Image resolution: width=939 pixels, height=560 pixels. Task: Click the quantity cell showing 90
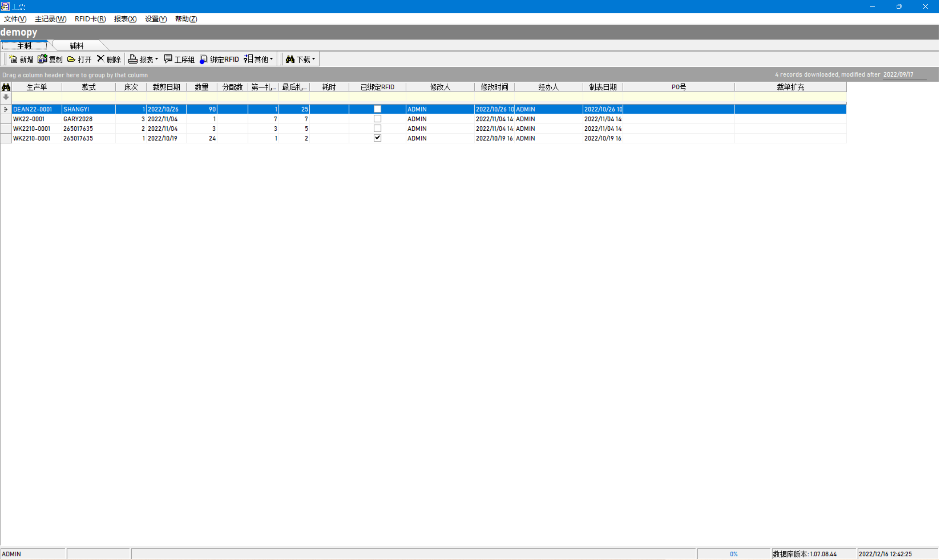201,109
